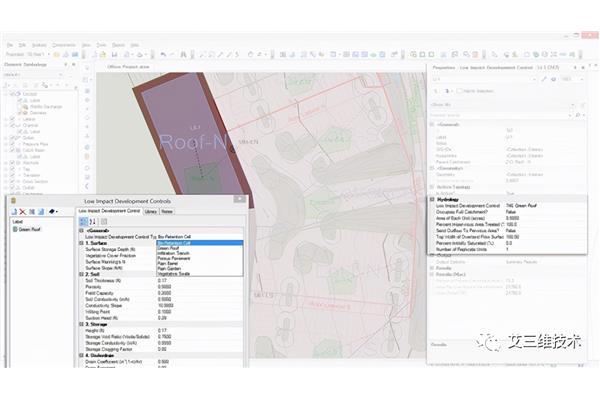This screenshot has height=400, width=600.
Task: Click the Categorized view icon in LID property grid
Action: pos(83,222)
